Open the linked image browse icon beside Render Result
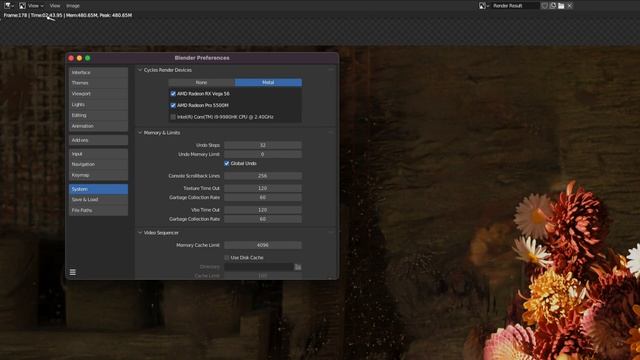Image resolution: width=640 pixels, height=360 pixels. 483,6
